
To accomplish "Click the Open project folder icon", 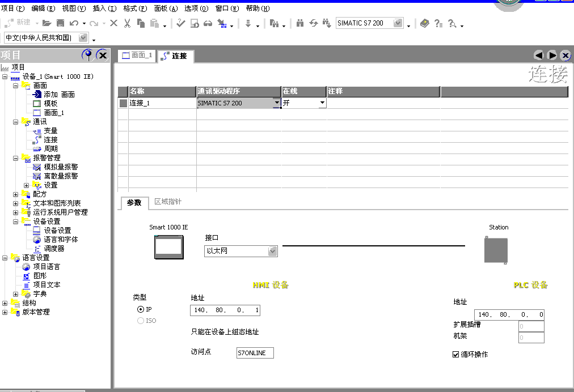I will pos(47,23).
